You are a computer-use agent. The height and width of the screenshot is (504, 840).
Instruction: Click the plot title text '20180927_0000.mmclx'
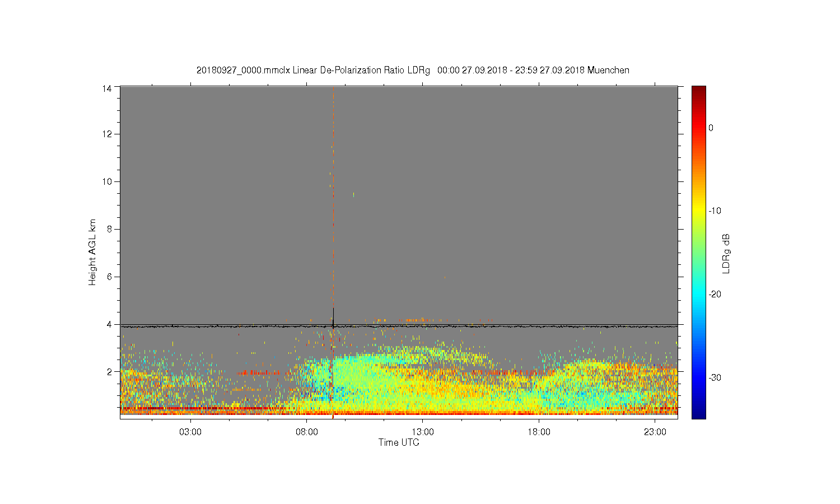pos(243,71)
